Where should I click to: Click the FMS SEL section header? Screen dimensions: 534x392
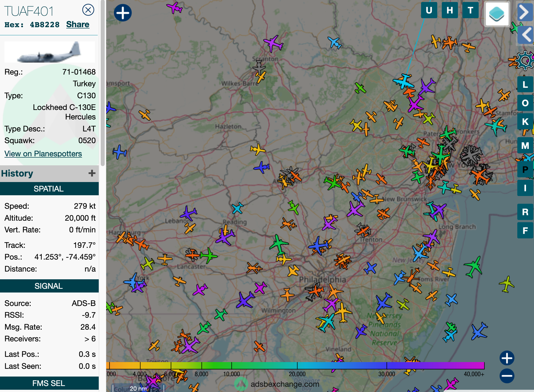(49, 383)
